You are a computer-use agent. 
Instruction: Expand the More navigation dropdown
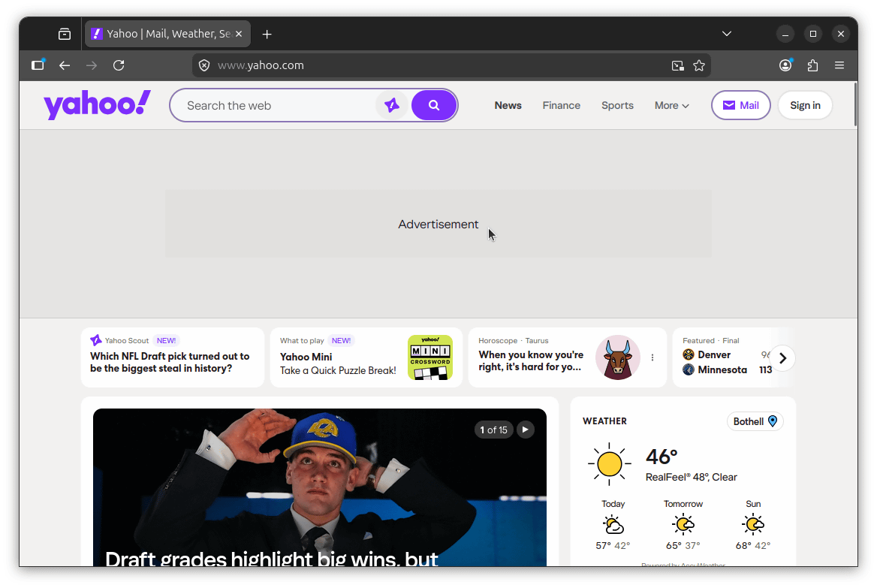pos(671,105)
